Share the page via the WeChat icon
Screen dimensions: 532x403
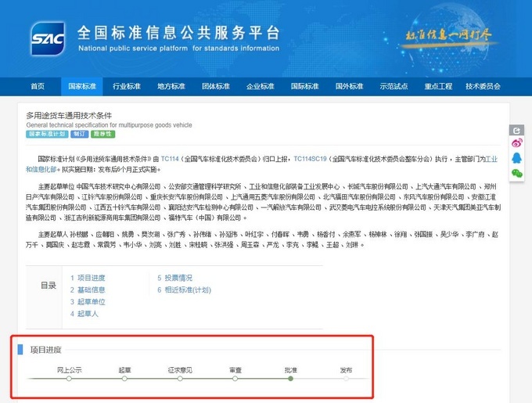516,174
